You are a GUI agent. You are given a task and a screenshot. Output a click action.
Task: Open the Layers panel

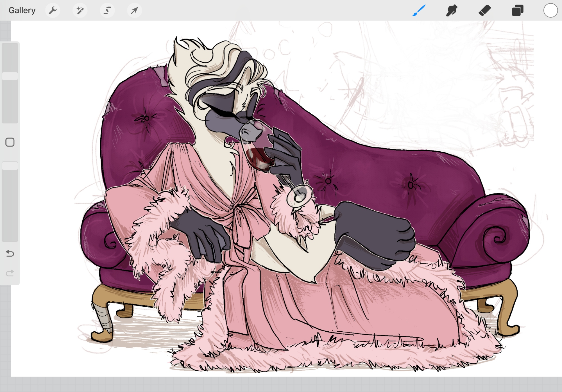tap(517, 10)
